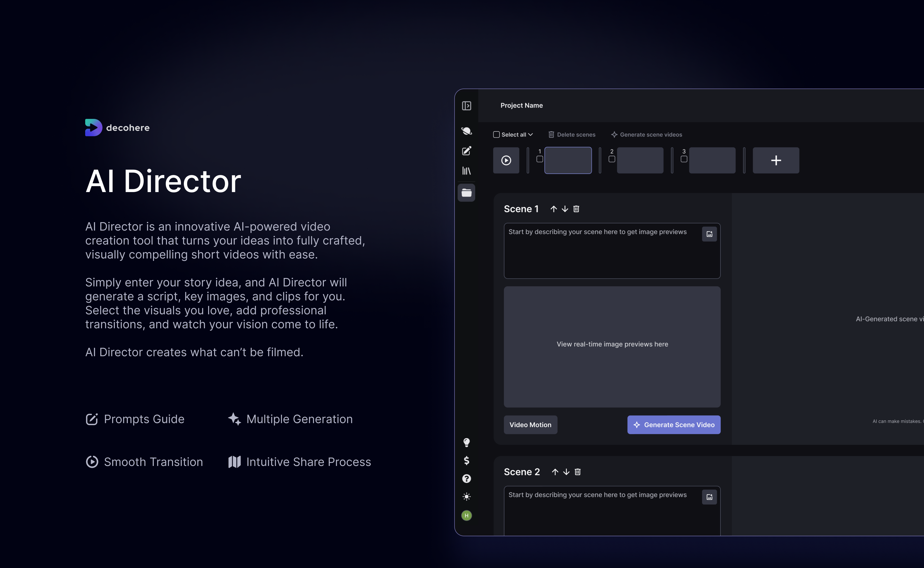
Task: Expand the Select all dropdown chevron
Action: pyautogui.click(x=531, y=135)
